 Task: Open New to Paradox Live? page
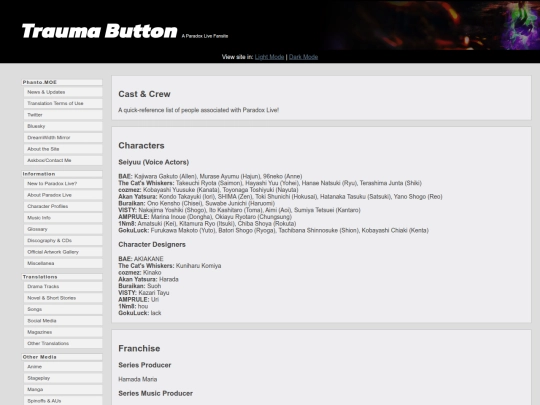pyautogui.click(x=63, y=184)
